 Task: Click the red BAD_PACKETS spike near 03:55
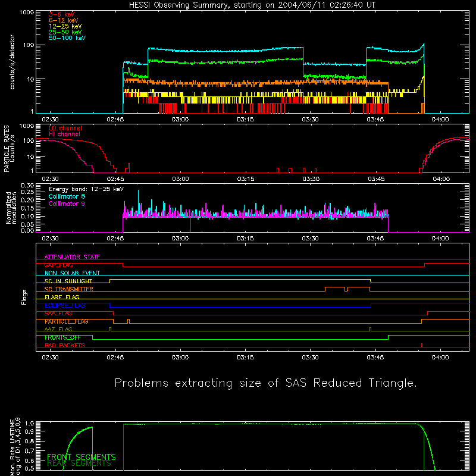(422, 345)
